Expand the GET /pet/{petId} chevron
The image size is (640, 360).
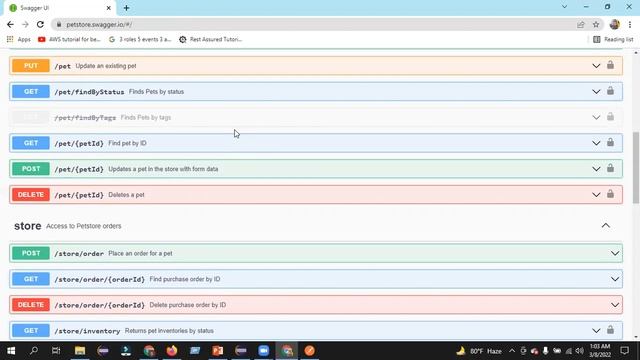(x=596, y=143)
